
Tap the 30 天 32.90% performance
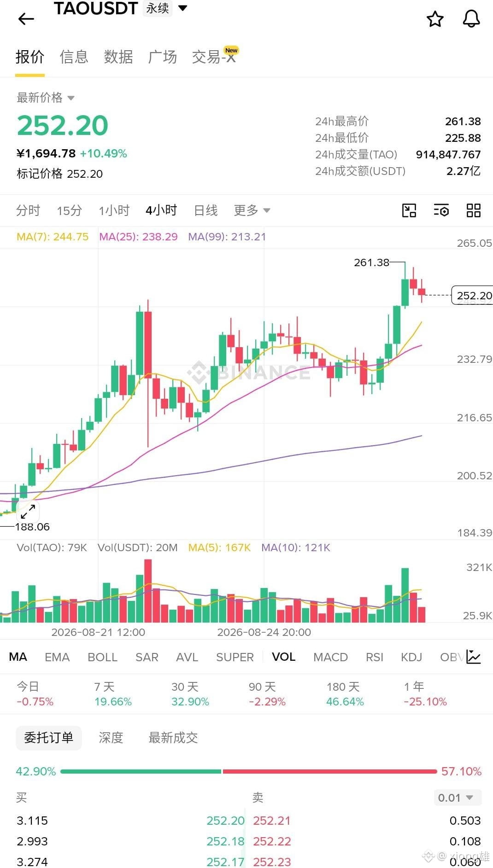pos(190,694)
